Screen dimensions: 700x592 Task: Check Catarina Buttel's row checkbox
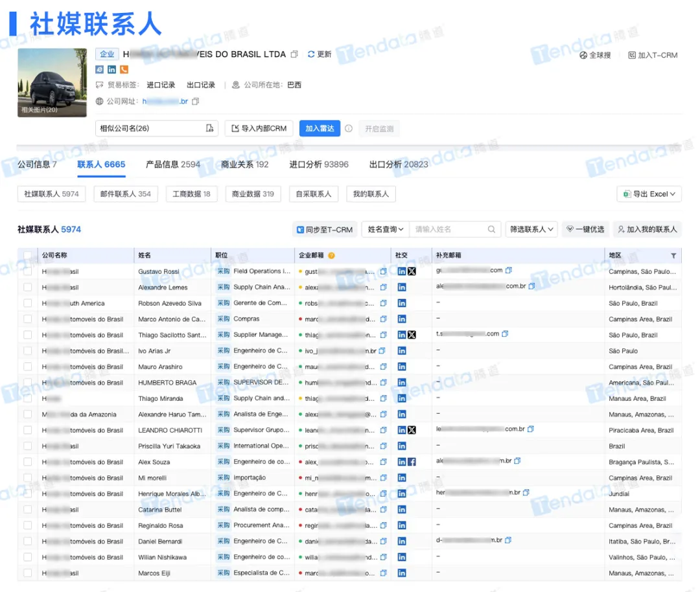pyautogui.click(x=27, y=510)
